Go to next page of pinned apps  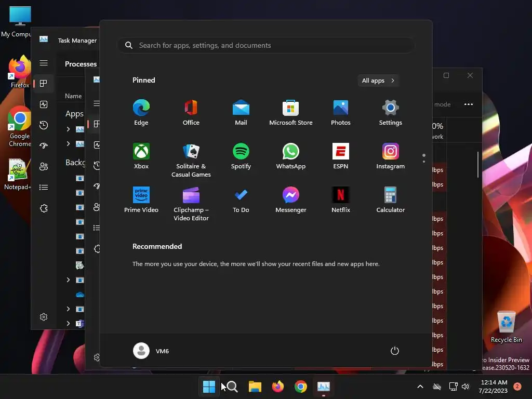coord(424,162)
